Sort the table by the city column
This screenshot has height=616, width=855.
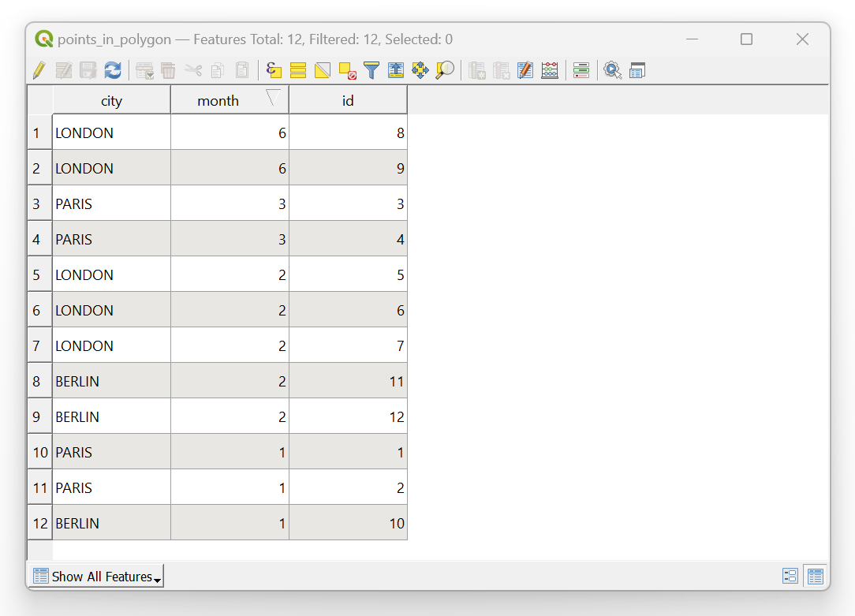point(111,100)
